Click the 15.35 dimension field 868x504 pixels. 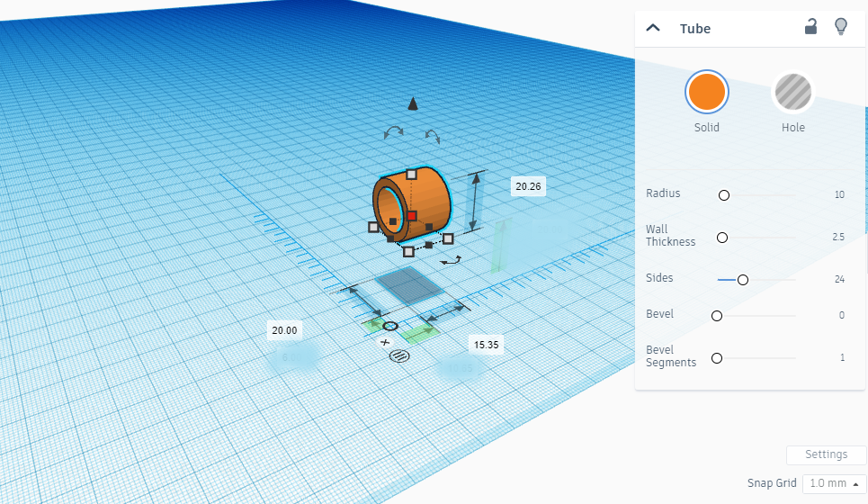[486, 345]
